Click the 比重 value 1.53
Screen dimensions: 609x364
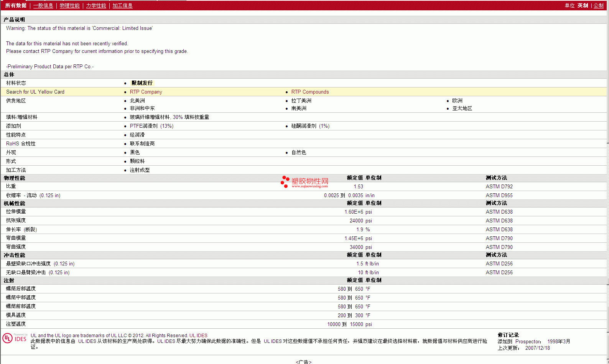[358, 186]
